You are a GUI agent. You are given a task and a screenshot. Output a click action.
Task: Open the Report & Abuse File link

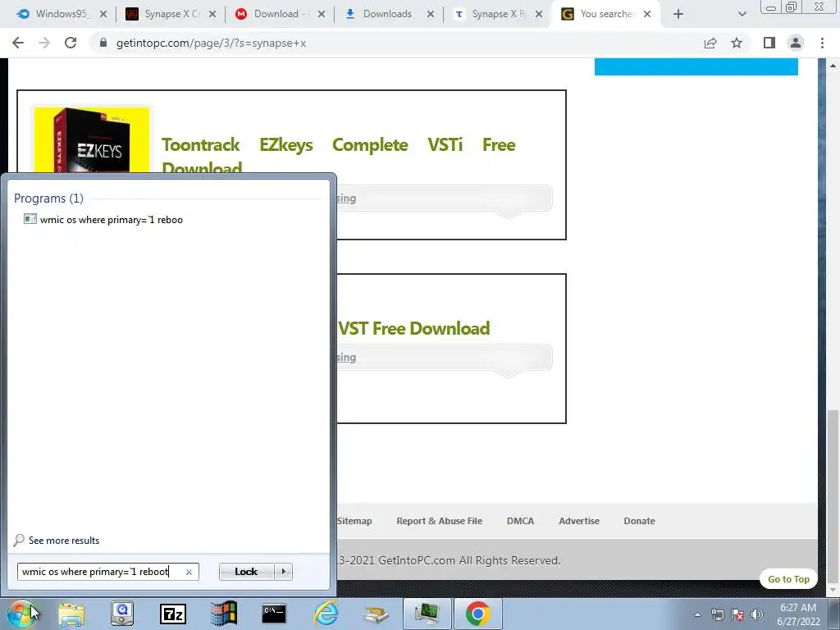point(440,521)
